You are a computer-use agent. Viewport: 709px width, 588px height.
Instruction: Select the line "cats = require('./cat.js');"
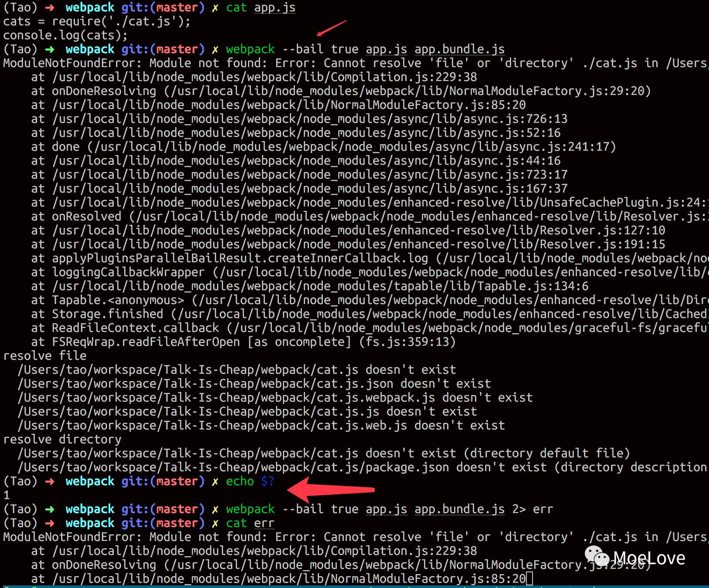click(x=97, y=21)
